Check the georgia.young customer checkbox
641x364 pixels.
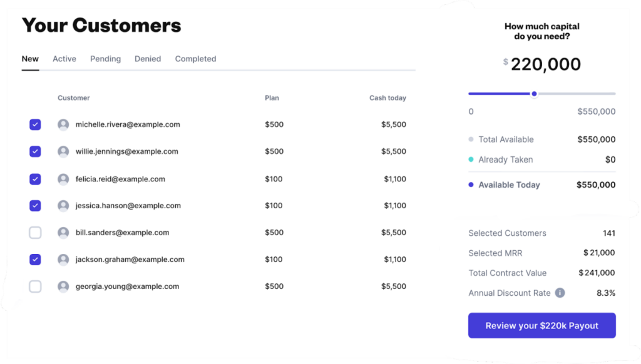(35, 286)
